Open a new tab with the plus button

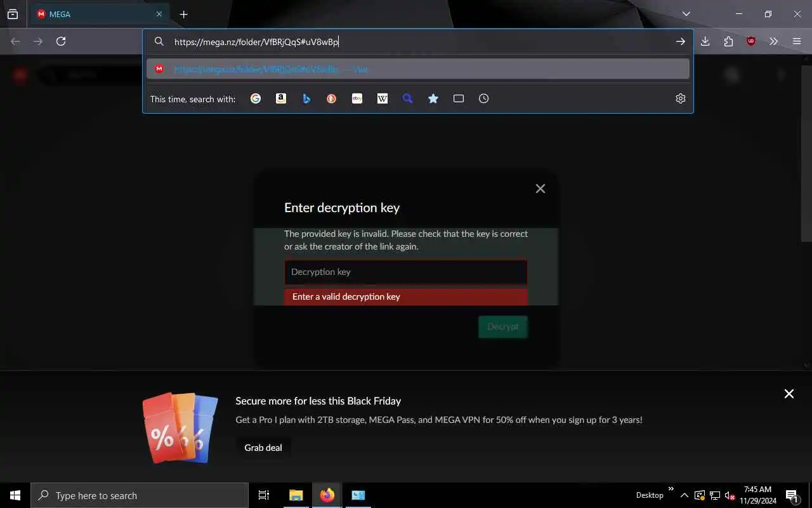click(183, 14)
